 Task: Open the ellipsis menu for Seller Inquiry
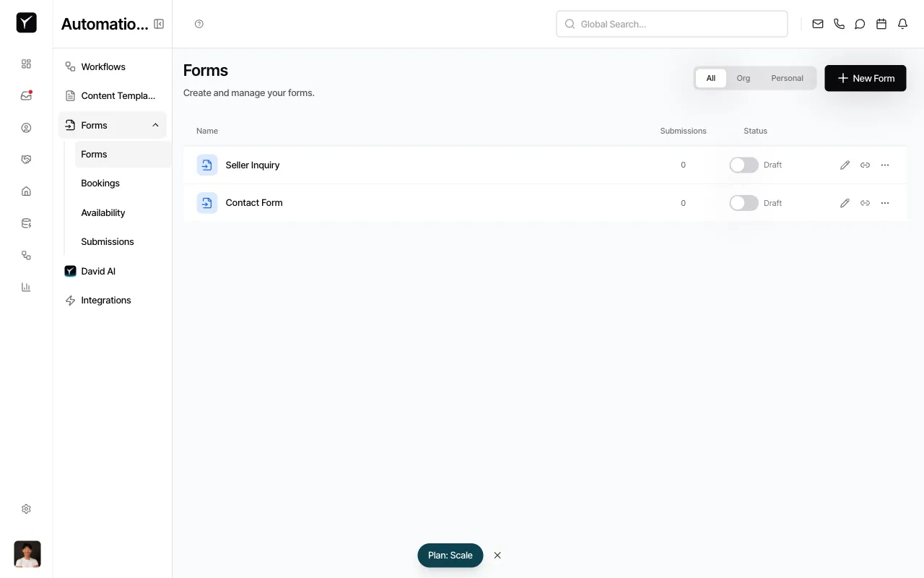coord(885,165)
